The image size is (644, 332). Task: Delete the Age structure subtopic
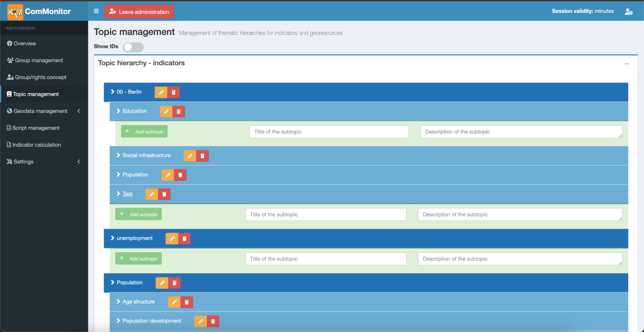pyautogui.click(x=187, y=302)
